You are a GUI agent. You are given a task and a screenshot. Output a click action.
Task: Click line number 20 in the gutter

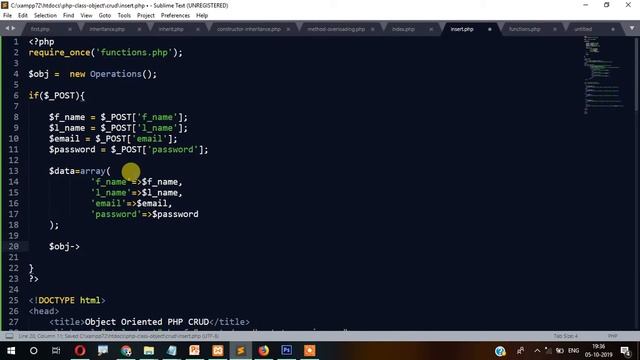point(13,247)
